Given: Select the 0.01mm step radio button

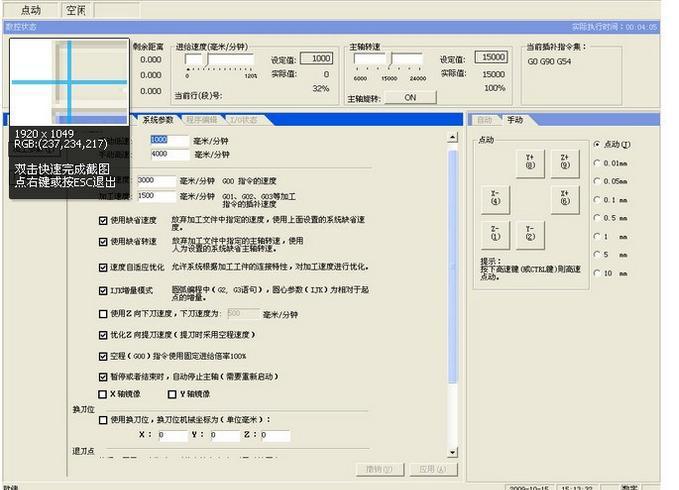Looking at the screenshot, I should pyautogui.click(x=597, y=163).
